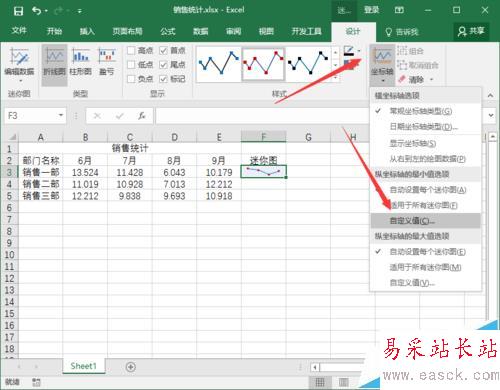Click the 编辑数据 sparkline button
This screenshot has width=500, height=390.
tap(19, 65)
